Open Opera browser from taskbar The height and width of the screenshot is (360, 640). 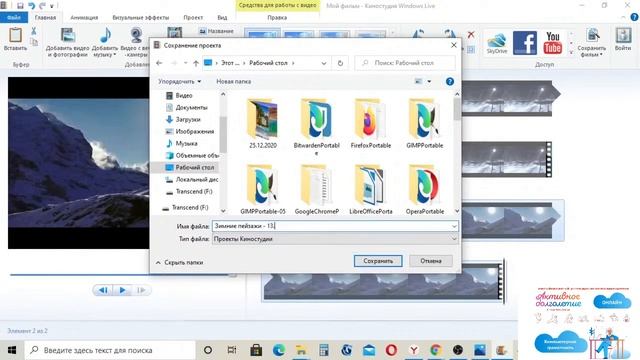tap(391, 350)
